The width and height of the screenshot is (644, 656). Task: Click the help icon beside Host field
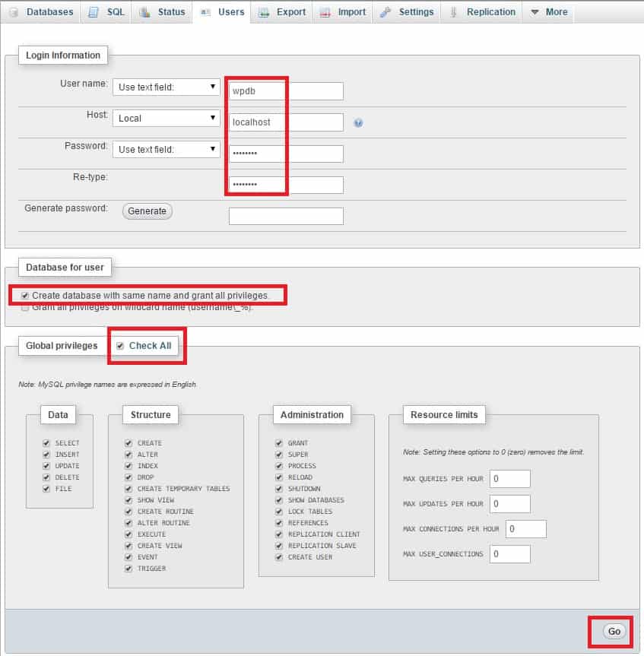(x=358, y=122)
